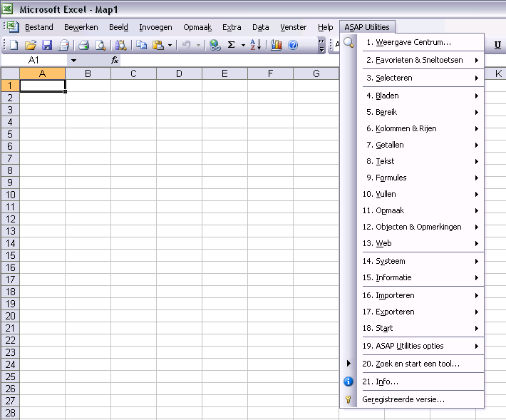
Task: Open the Opmaak menu in menu bar
Action: [197, 27]
